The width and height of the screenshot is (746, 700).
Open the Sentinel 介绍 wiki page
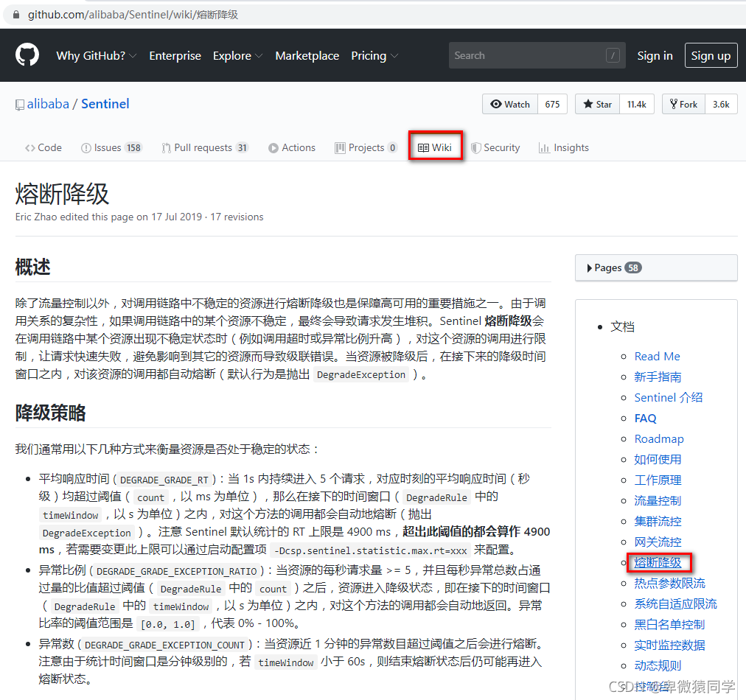point(668,398)
